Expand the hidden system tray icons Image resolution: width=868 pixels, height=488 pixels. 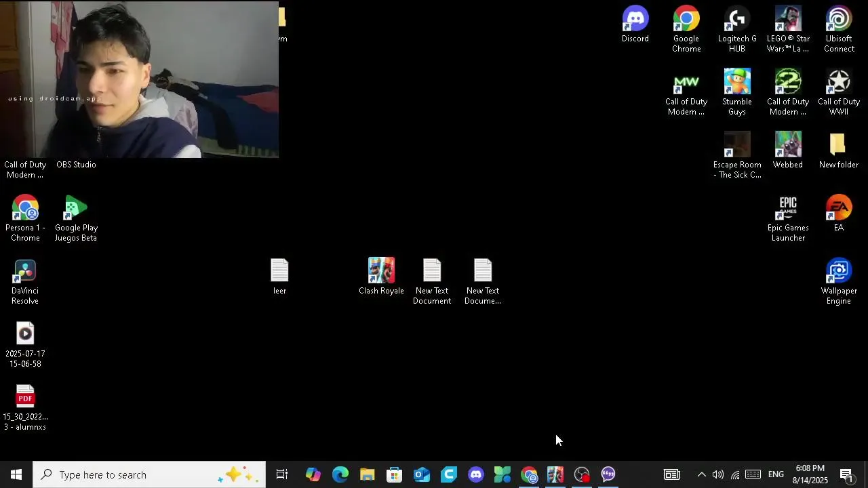[x=702, y=474]
